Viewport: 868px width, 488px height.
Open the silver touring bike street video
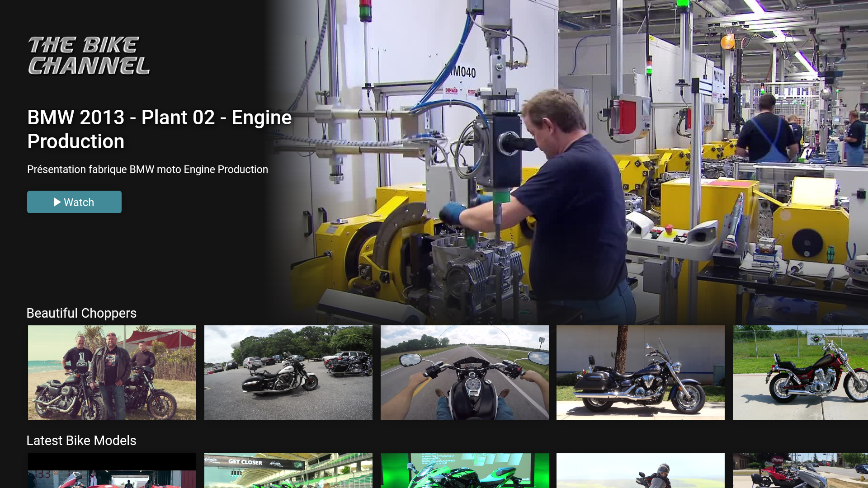(800, 470)
